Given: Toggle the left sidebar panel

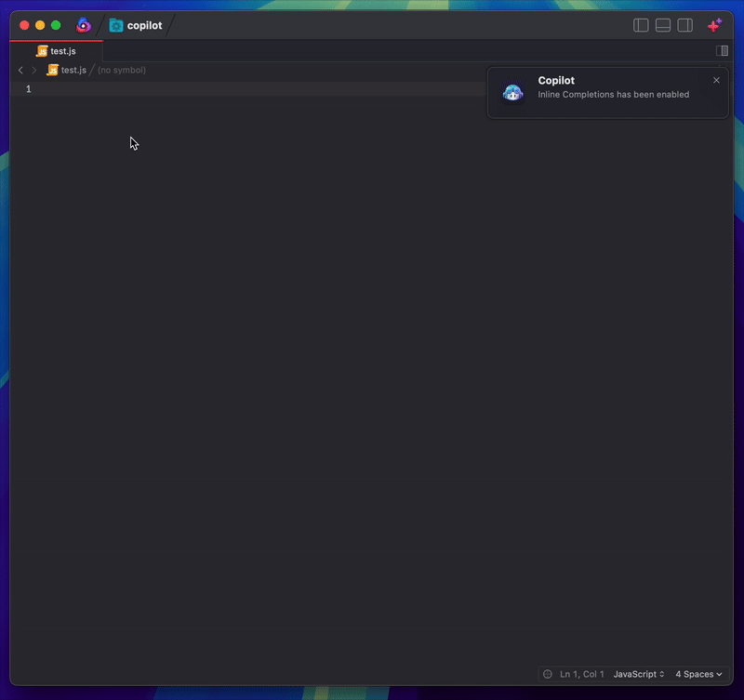Looking at the screenshot, I should (x=641, y=25).
